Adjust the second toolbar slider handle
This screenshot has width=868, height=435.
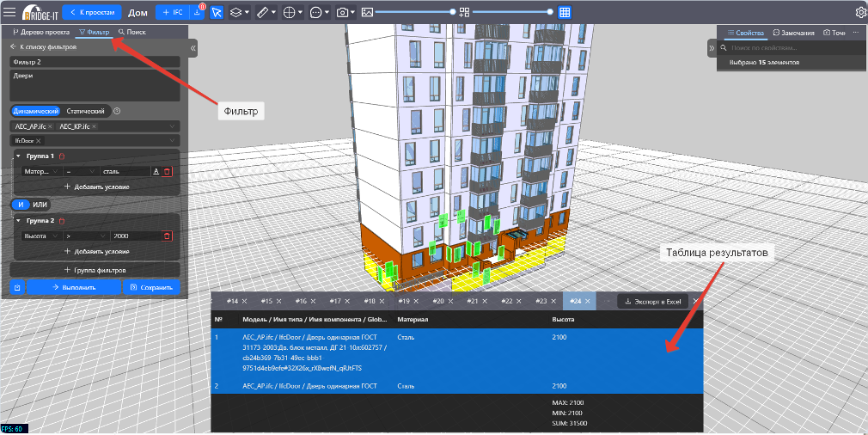pyautogui.click(x=550, y=12)
